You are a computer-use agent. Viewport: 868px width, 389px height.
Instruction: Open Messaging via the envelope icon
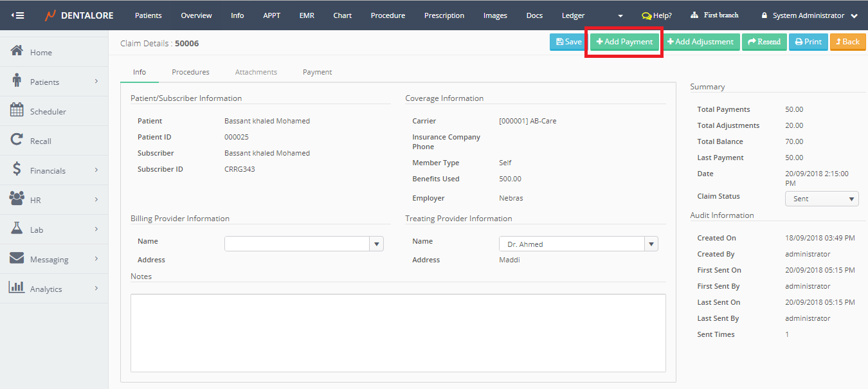click(x=17, y=258)
